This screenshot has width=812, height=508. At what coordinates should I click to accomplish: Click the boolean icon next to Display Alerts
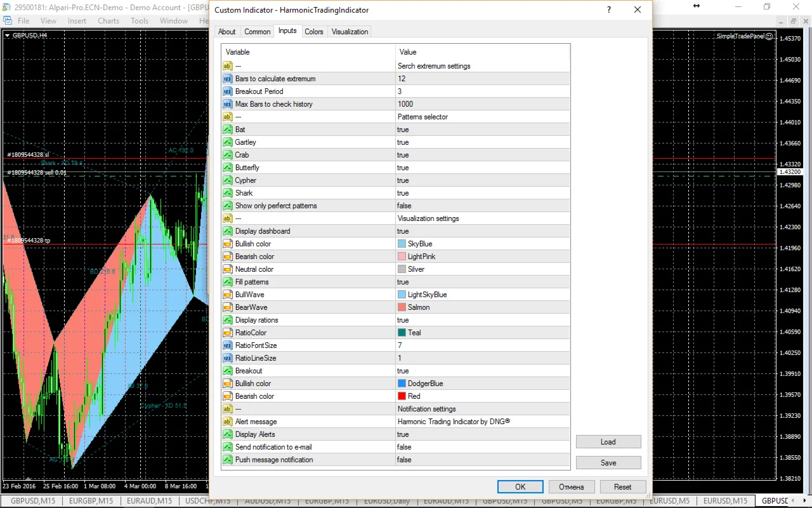227,434
